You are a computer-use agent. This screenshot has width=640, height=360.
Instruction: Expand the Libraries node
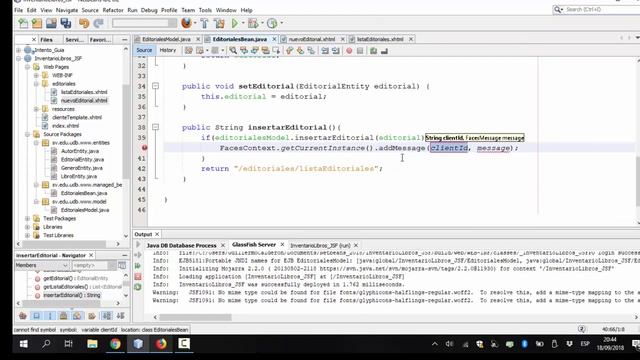click(27, 227)
